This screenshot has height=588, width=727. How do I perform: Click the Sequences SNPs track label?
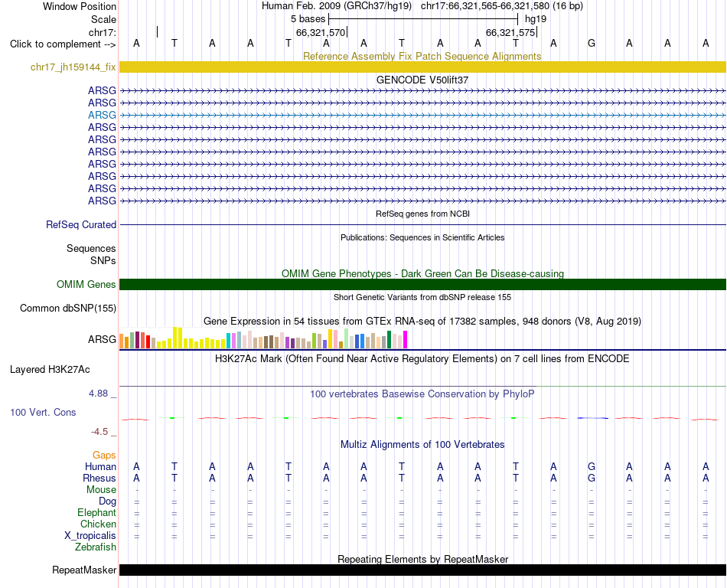point(91,255)
